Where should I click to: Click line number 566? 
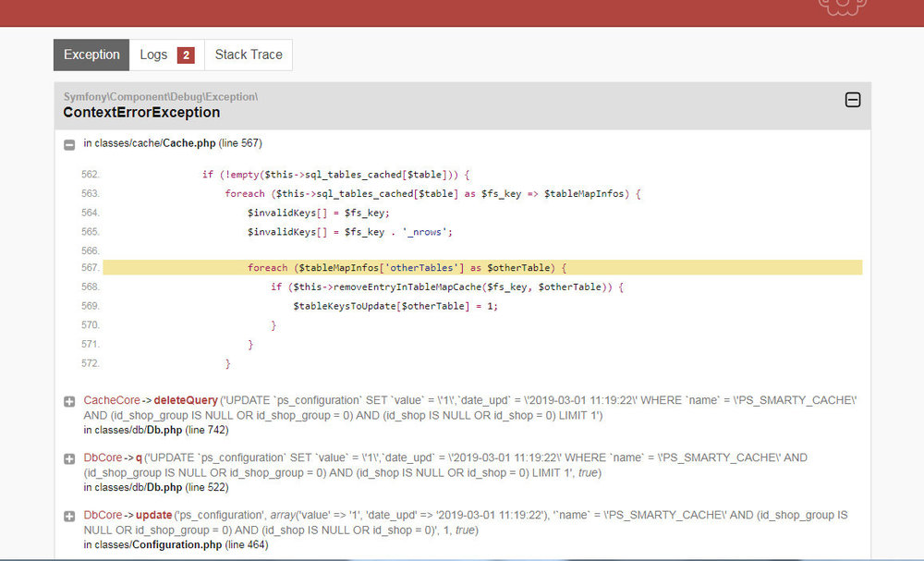[91, 251]
